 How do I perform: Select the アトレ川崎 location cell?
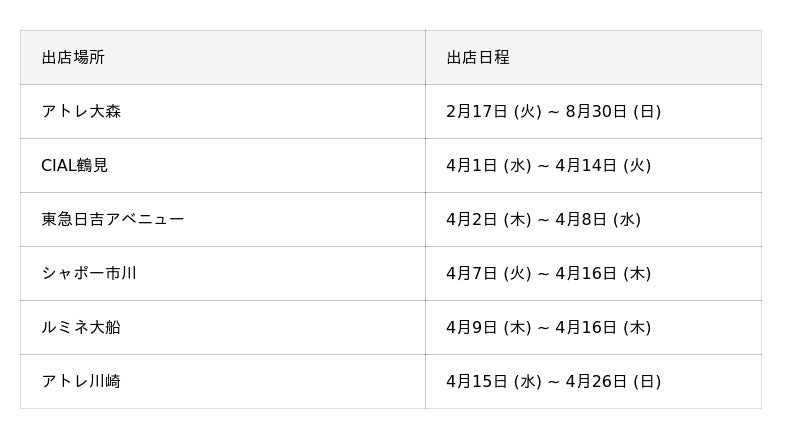coord(81,382)
